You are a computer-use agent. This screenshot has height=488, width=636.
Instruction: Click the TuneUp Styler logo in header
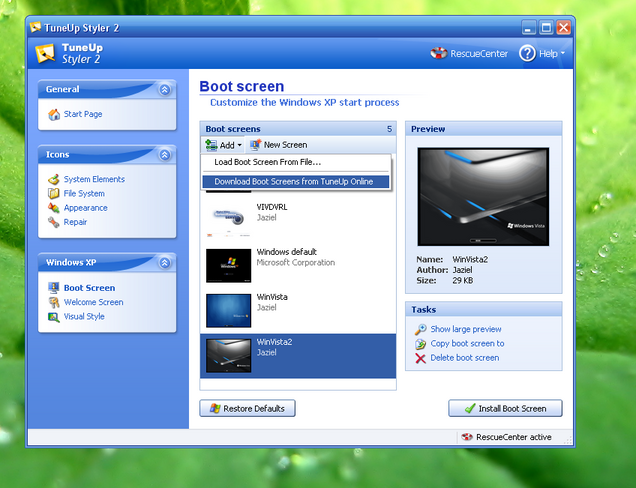click(x=45, y=54)
